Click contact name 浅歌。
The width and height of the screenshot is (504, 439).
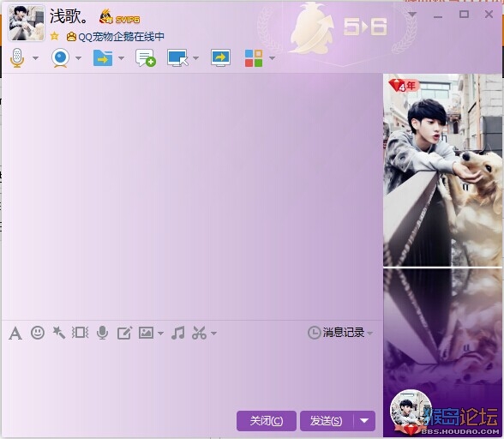tap(69, 16)
